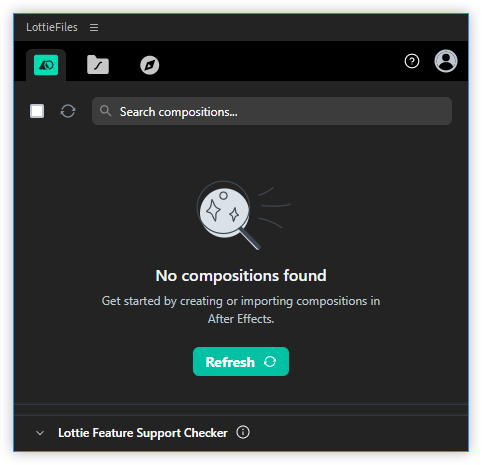Viewport: 482px width, 465px height.
Task: Focus the Search compositions field
Action: (x=272, y=111)
